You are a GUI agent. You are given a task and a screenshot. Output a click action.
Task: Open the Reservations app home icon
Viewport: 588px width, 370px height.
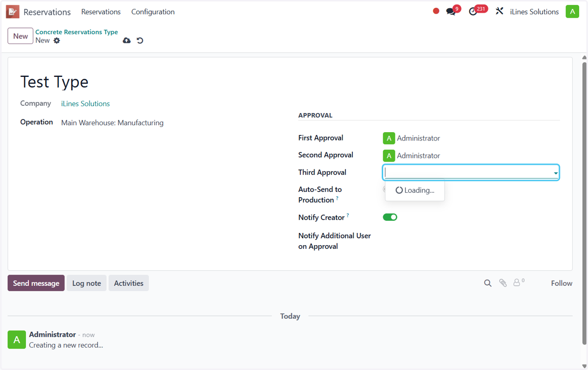tap(13, 12)
